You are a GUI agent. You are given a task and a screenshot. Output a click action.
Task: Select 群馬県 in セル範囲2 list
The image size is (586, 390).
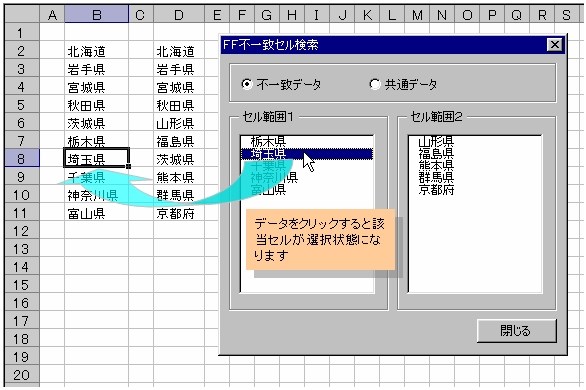pyautogui.click(x=436, y=177)
